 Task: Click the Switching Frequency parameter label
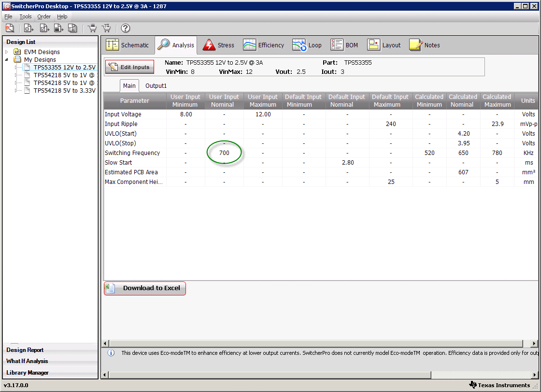(x=132, y=153)
